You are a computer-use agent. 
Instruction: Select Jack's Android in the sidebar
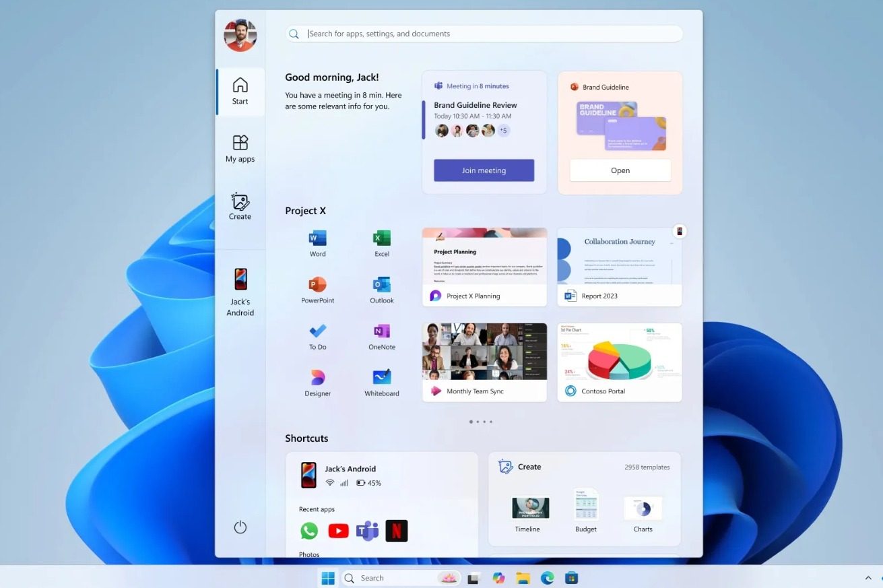(240, 292)
